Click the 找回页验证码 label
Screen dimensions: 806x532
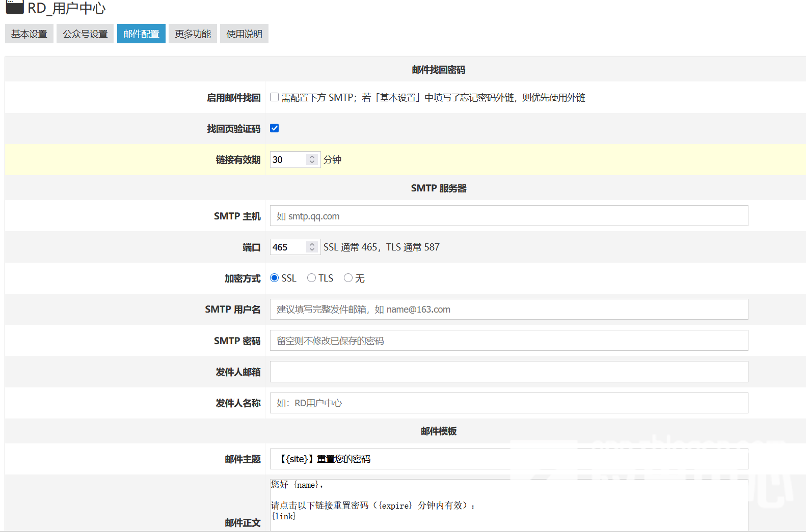click(x=233, y=129)
